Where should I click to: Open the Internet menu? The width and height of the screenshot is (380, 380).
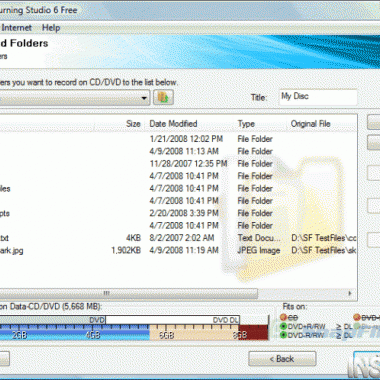(x=17, y=28)
